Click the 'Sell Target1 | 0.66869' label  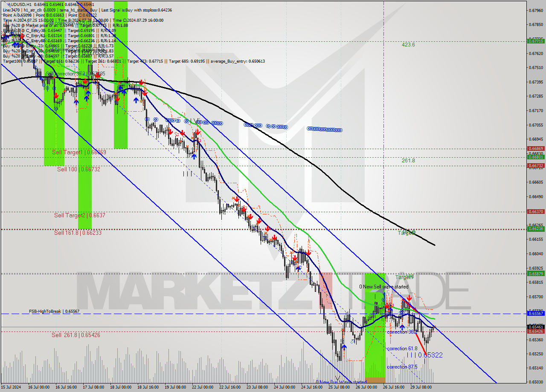(x=79, y=152)
